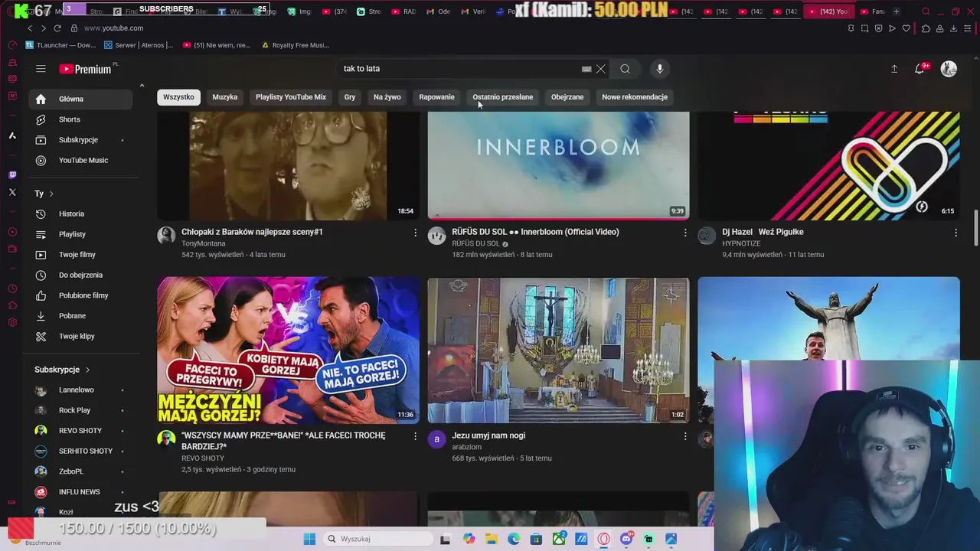The height and width of the screenshot is (551, 980).
Task: Open options menu for Chłopaki z Baraków video
Action: [415, 233]
